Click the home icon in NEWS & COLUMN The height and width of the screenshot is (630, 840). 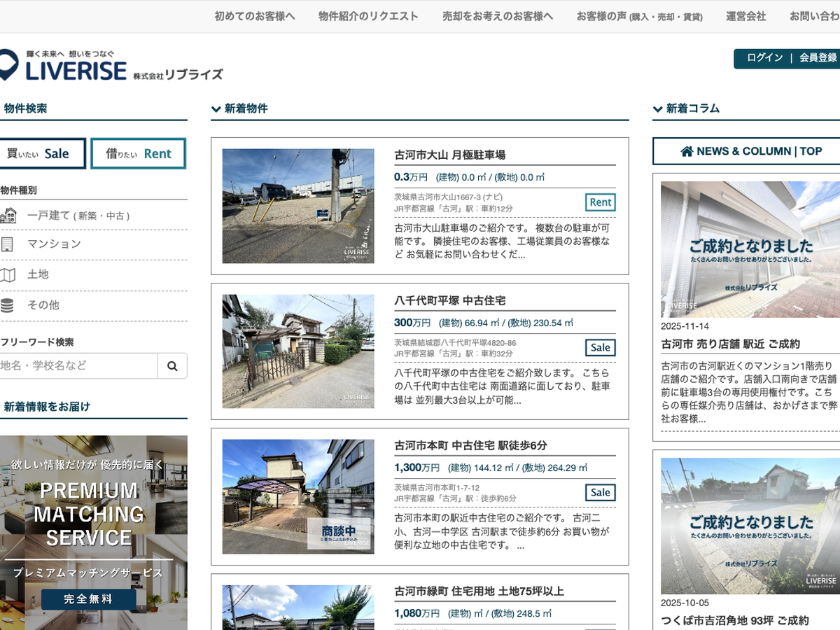tap(687, 151)
